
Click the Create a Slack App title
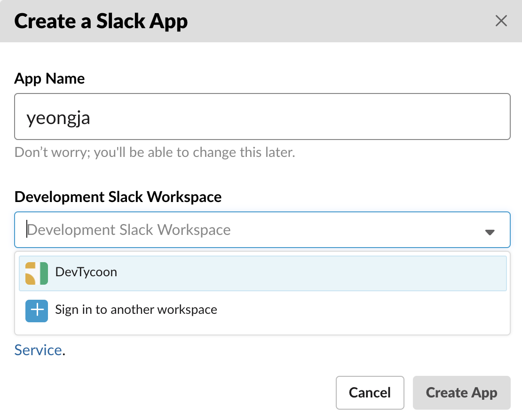click(x=101, y=21)
